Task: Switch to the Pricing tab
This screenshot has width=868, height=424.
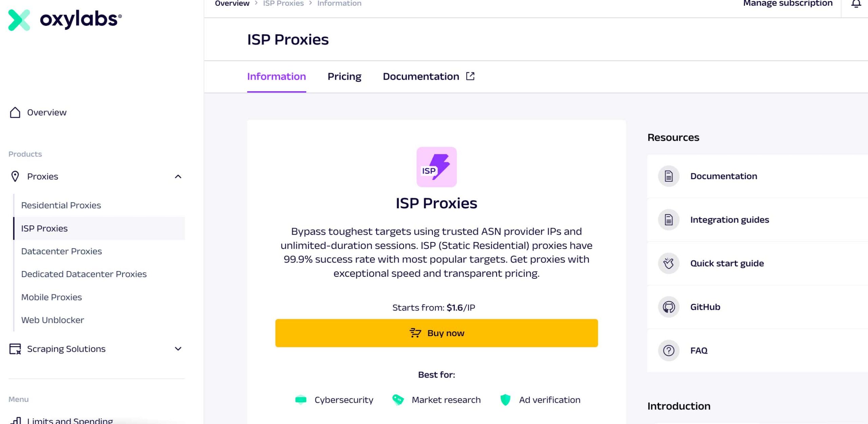Action: [344, 77]
